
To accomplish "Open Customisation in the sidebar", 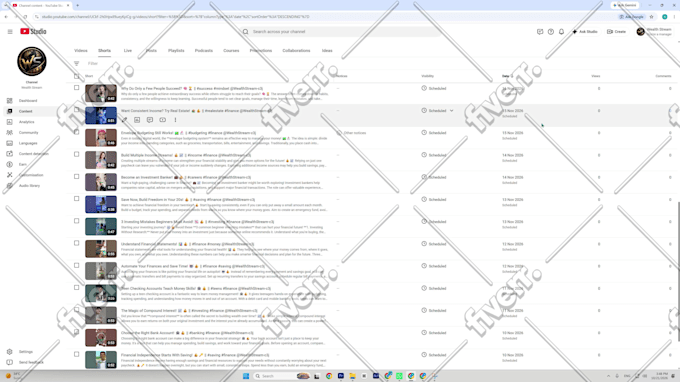I will pos(31,175).
